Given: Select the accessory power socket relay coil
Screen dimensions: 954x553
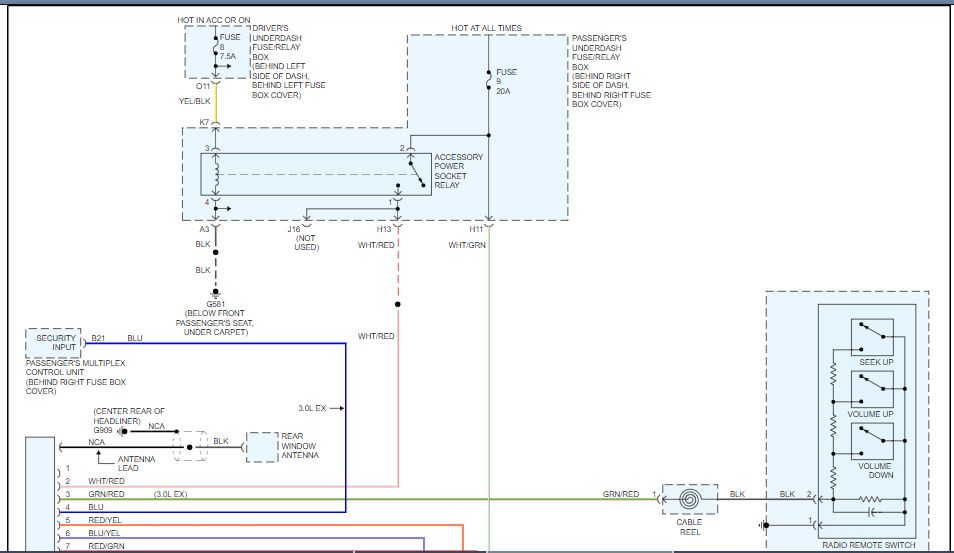Looking at the screenshot, I should click(x=214, y=175).
